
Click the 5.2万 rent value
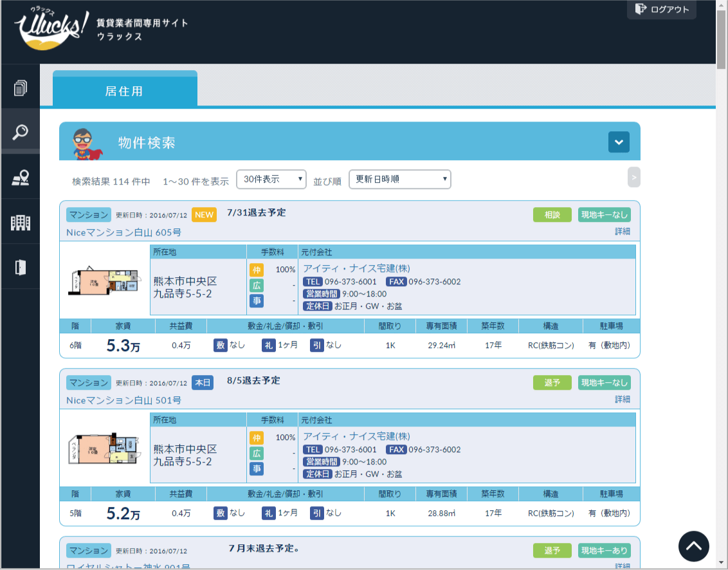(x=123, y=513)
